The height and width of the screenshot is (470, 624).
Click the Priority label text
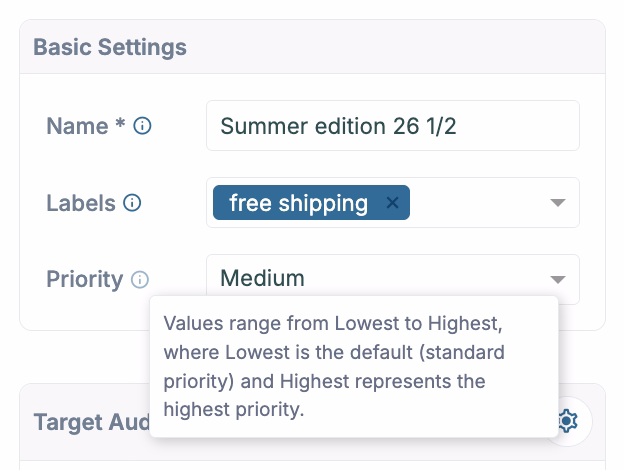click(x=84, y=280)
